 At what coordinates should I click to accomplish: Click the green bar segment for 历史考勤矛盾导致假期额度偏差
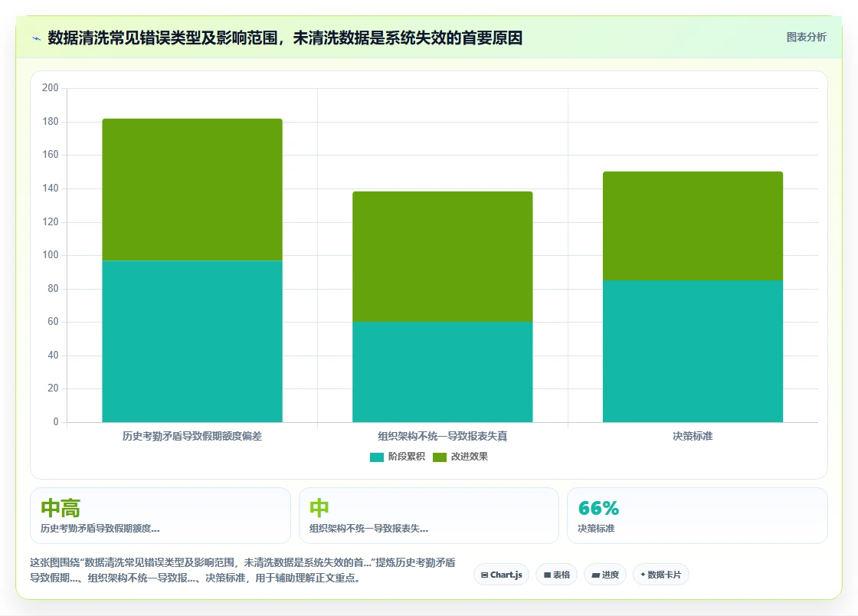click(x=192, y=190)
